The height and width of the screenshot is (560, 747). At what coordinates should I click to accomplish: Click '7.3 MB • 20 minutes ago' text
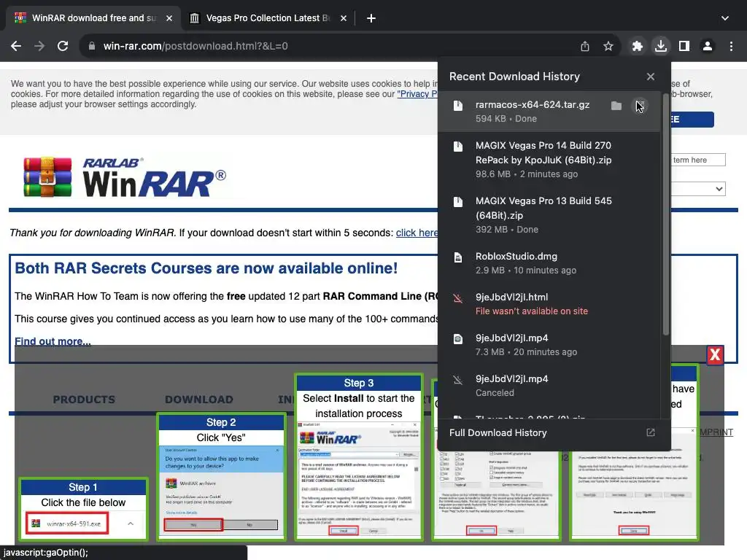pos(527,352)
